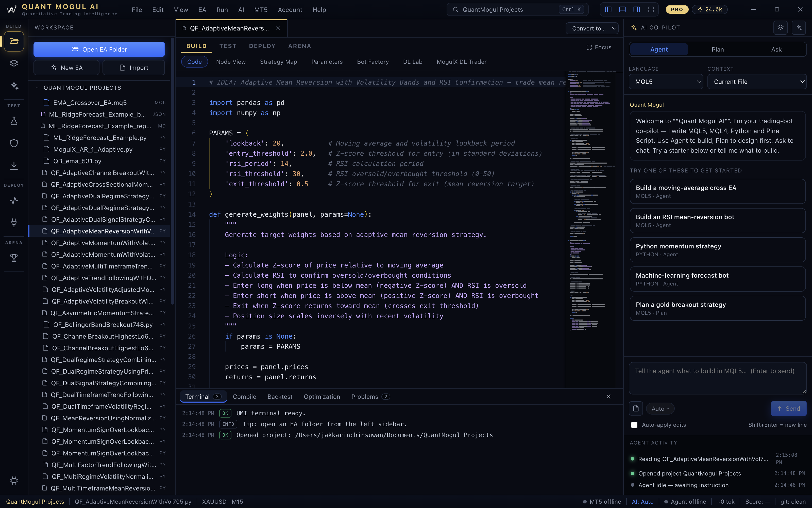Viewport: 812px width, 508px height.
Task: Choose the Build an RSI mean-reversion bot starter
Action: pos(718,221)
